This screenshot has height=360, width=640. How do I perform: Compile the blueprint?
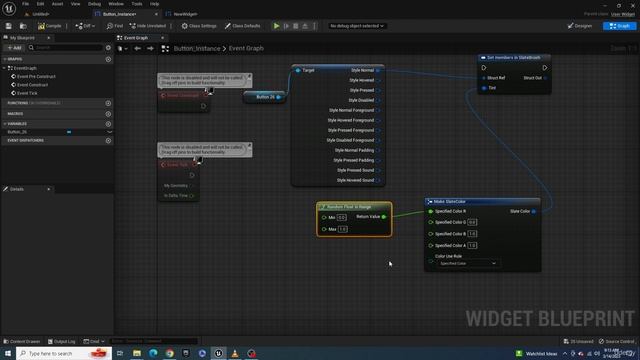pyautogui.click(x=49, y=26)
